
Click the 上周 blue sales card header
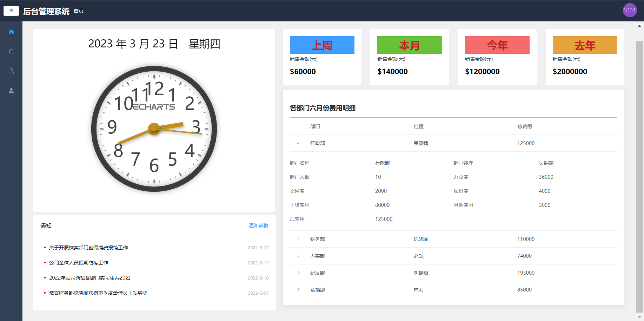(x=322, y=45)
